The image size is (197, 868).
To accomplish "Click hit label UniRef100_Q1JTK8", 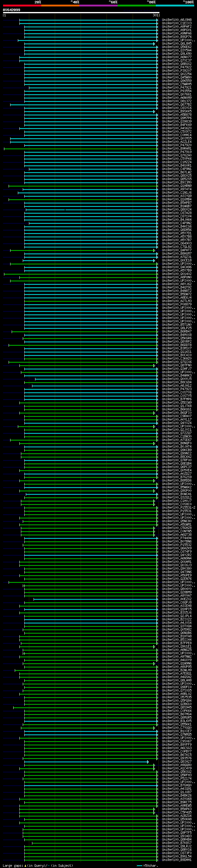I will point(177,406).
